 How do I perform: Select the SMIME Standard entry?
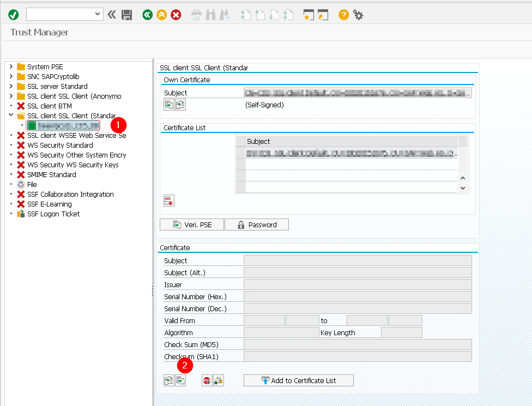click(x=52, y=175)
